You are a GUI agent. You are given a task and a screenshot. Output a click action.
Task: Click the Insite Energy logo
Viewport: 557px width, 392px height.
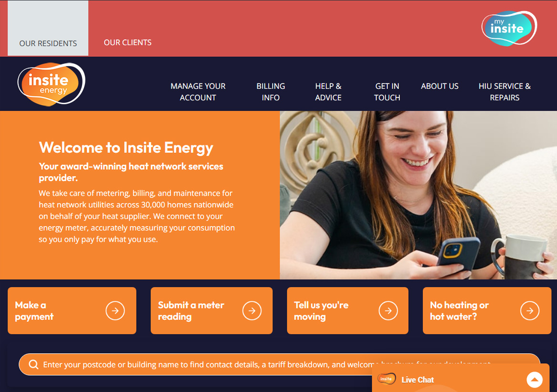pos(52,84)
